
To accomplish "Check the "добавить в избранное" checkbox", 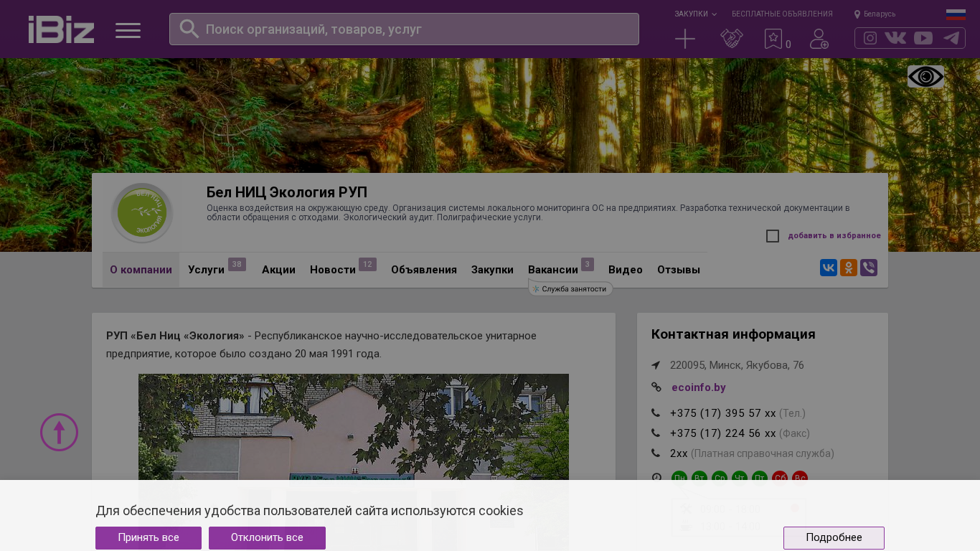I will [773, 236].
